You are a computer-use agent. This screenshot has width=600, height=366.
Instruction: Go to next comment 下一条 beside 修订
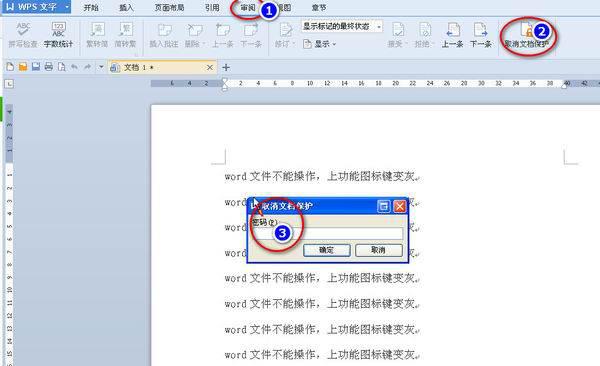251,34
